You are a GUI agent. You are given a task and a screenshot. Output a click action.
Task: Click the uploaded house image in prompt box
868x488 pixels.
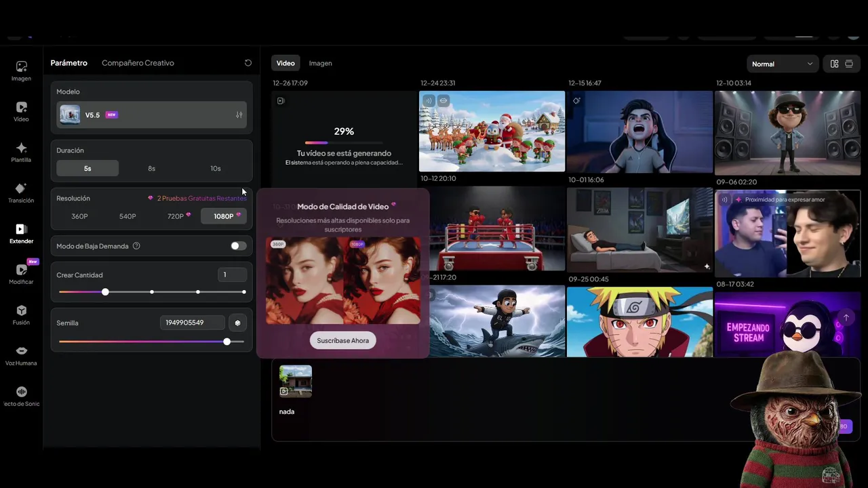tap(296, 381)
